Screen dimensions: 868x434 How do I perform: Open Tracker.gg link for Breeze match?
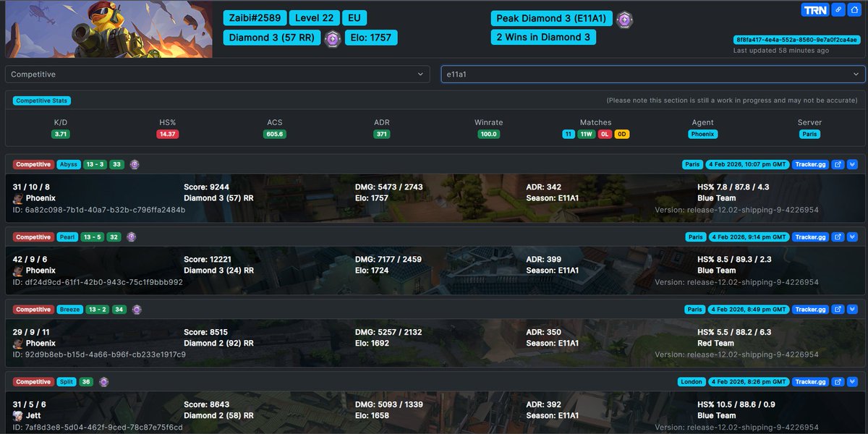click(810, 310)
